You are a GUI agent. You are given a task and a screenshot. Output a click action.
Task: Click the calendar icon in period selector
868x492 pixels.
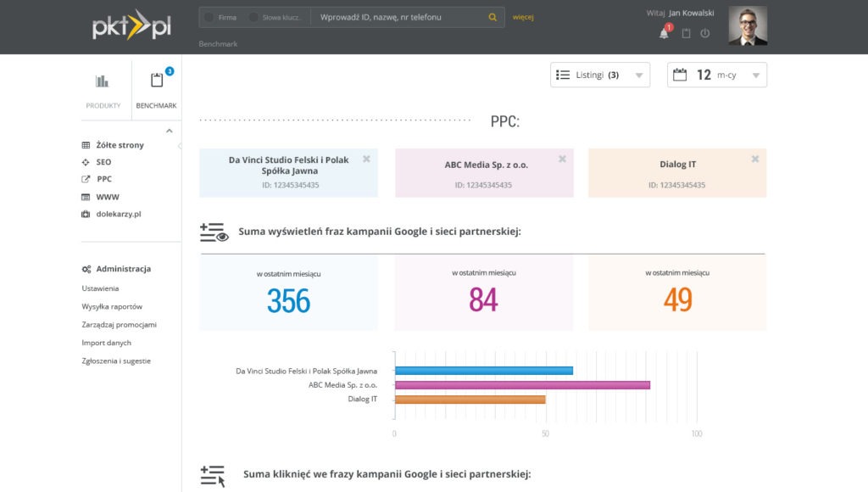[x=680, y=75]
